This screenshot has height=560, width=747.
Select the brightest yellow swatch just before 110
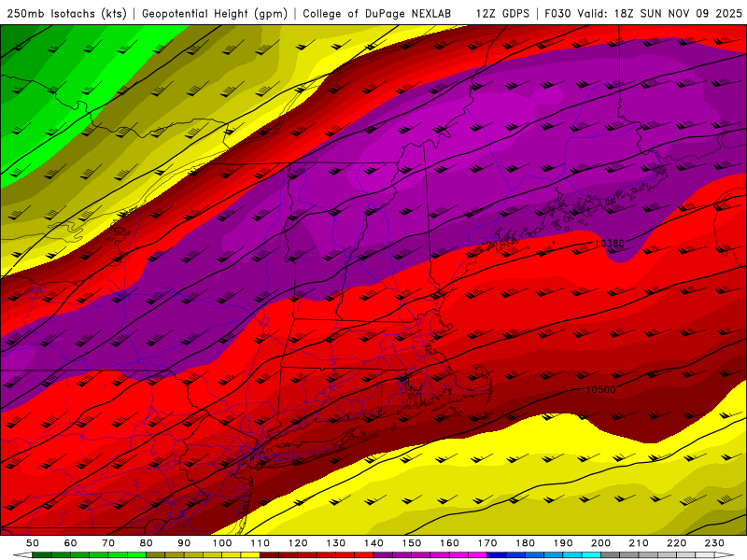250,555
